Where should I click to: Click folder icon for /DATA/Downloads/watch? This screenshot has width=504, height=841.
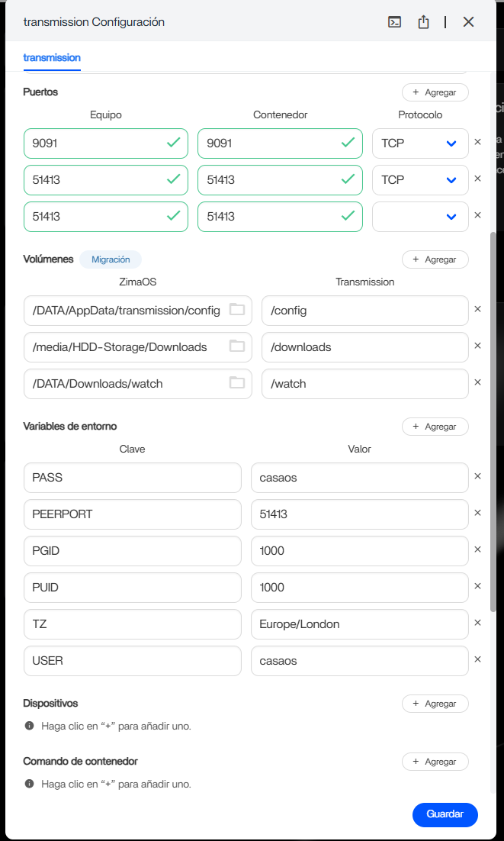[x=237, y=383]
